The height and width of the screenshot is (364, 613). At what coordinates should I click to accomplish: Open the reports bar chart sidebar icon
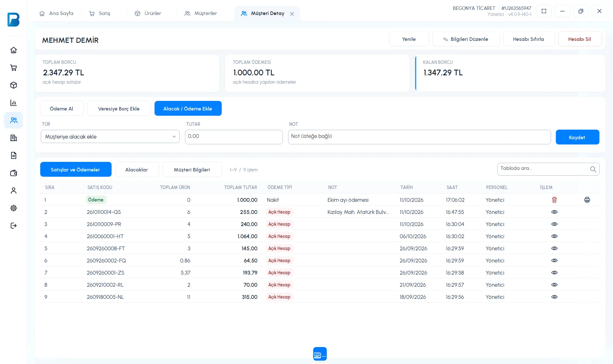click(13, 103)
